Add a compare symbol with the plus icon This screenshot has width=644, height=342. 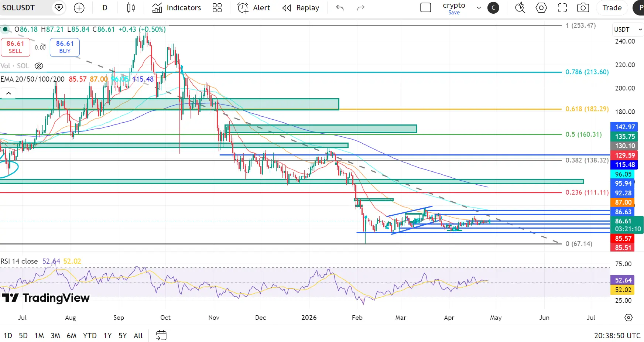tap(79, 8)
